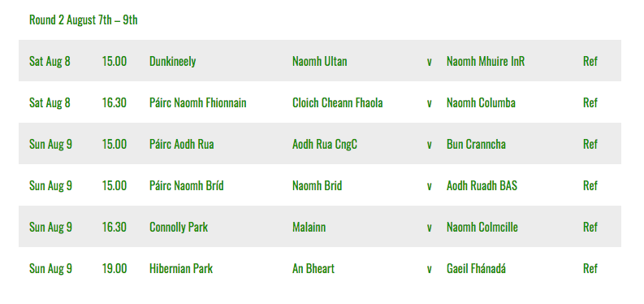Image resolution: width=644 pixels, height=304 pixels.
Task: Open the Connolly Park venue entry
Action: [x=179, y=227]
